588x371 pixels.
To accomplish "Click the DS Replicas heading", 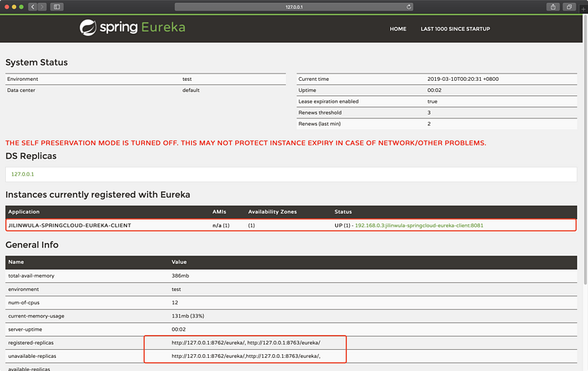I will [31, 156].
